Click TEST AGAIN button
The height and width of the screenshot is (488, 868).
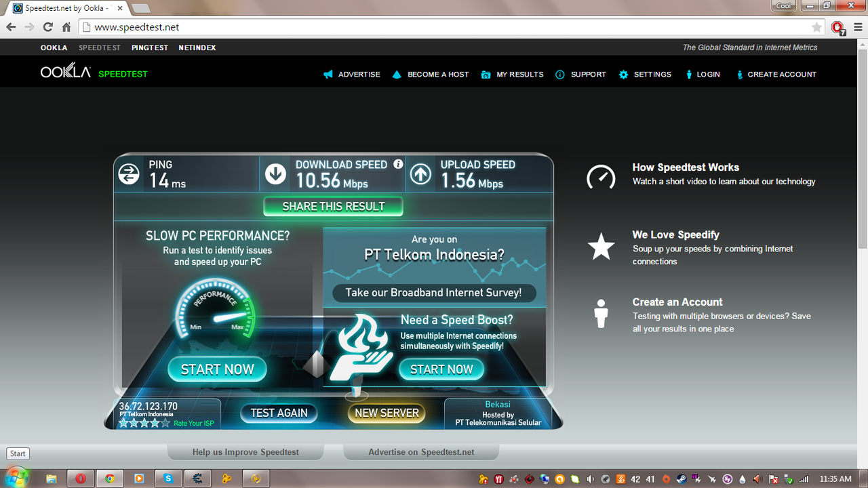point(279,413)
